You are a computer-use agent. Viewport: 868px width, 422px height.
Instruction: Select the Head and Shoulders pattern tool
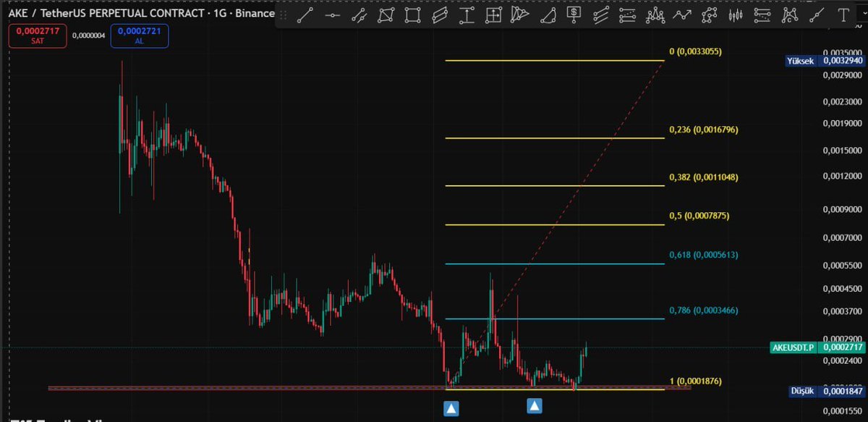[x=655, y=15]
